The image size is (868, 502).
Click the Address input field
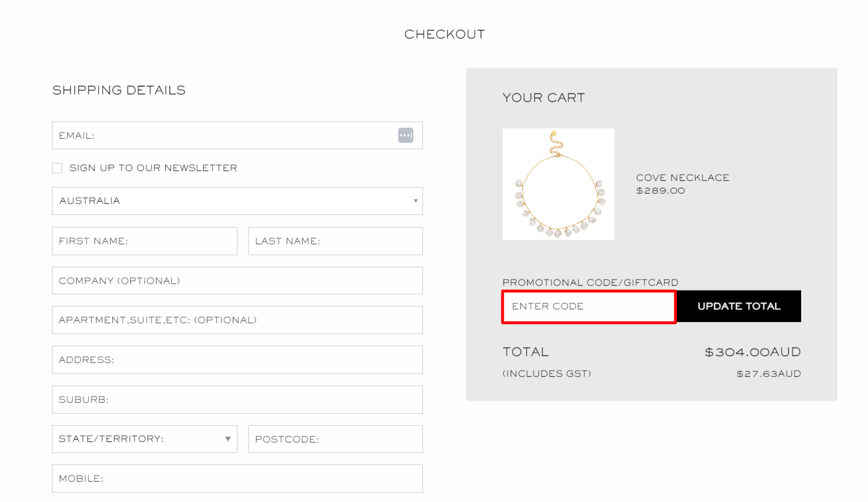click(x=237, y=360)
